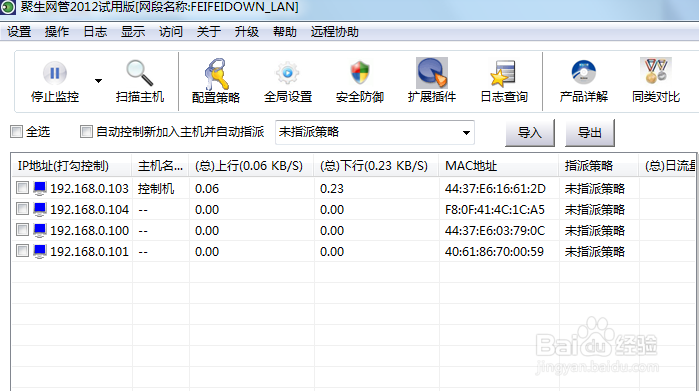699x391 pixels.
Task: Click MAC address 44:37:E6:16:61:2D
Action: [x=495, y=189]
